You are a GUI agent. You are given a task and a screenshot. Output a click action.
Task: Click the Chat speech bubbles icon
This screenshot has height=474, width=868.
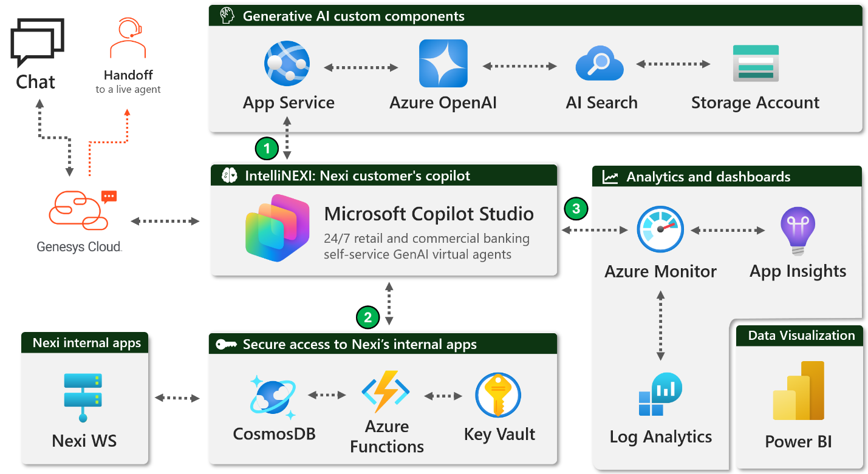click(x=37, y=42)
